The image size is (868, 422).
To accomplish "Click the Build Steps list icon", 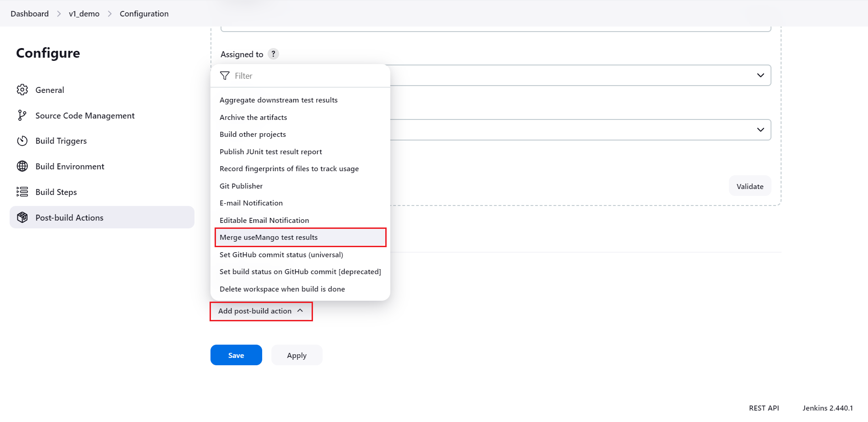I will [x=22, y=192].
